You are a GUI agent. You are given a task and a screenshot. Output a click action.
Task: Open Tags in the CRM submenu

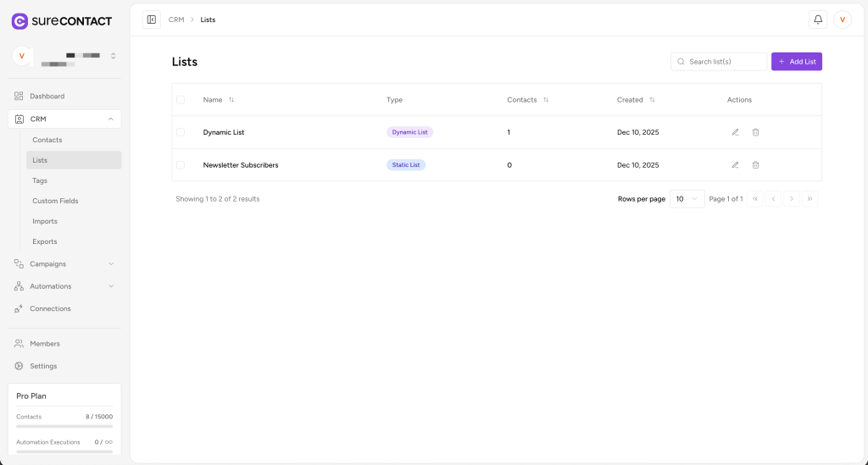pyautogui.click(x=40, y=180)
